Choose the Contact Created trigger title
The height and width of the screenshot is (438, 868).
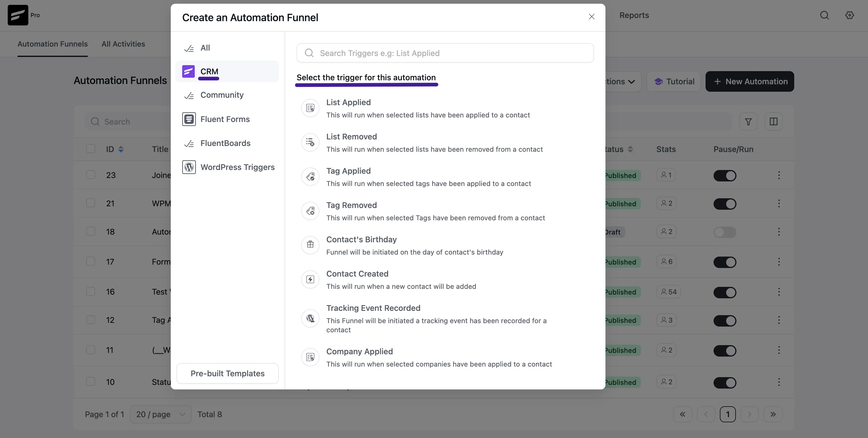[357, 274]
